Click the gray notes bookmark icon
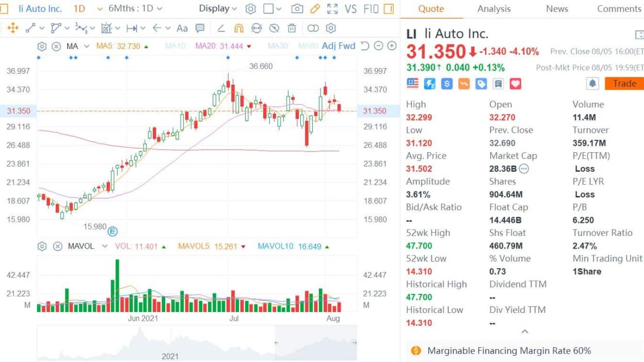The height and width of the screenshot is (362, 644). pos(498,84)
